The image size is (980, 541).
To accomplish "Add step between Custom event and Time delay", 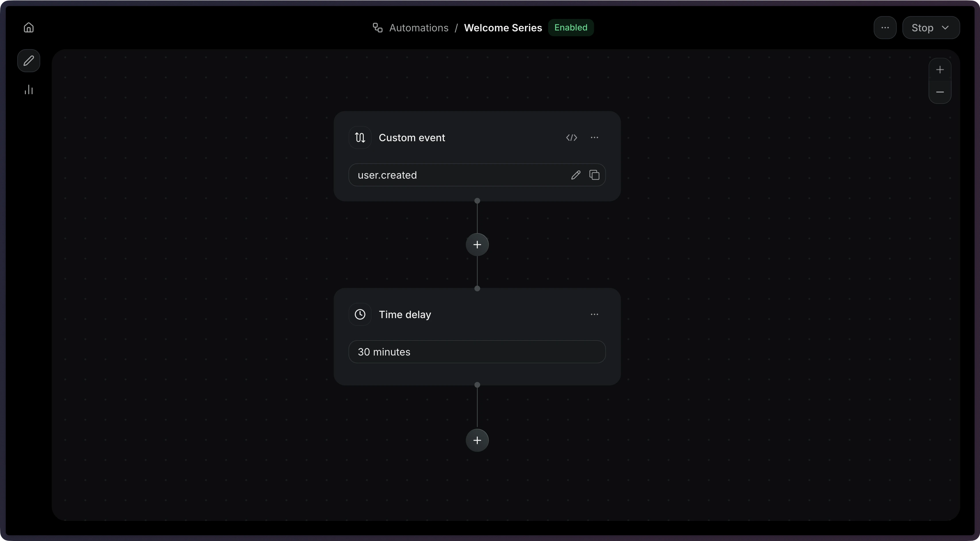I will coord(477,245).
